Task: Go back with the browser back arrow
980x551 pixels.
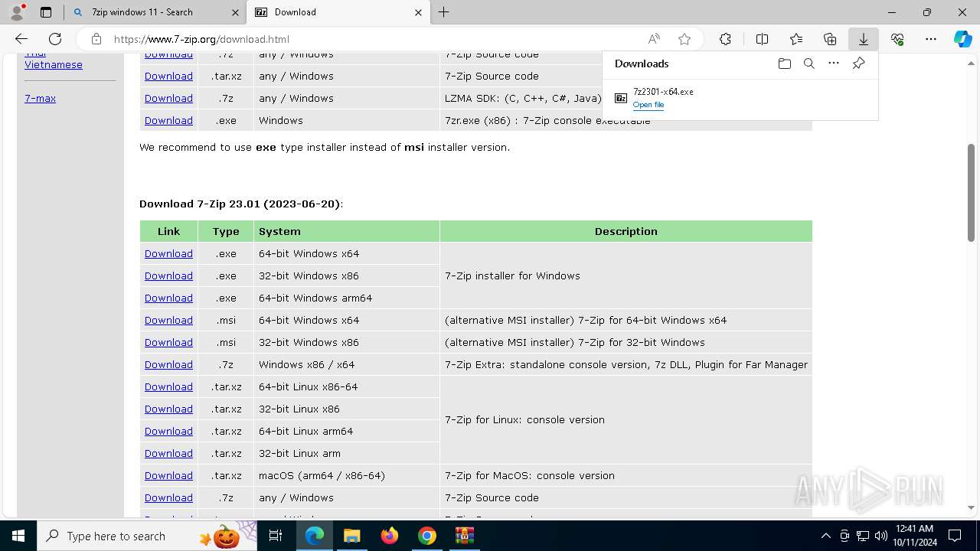Action: click(21, 39)
